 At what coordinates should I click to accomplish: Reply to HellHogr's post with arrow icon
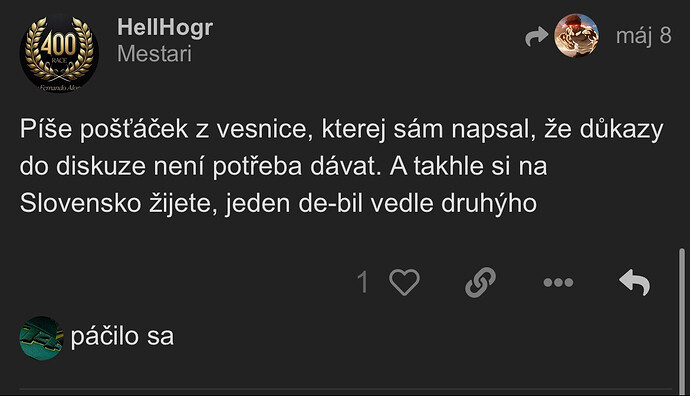634,282
